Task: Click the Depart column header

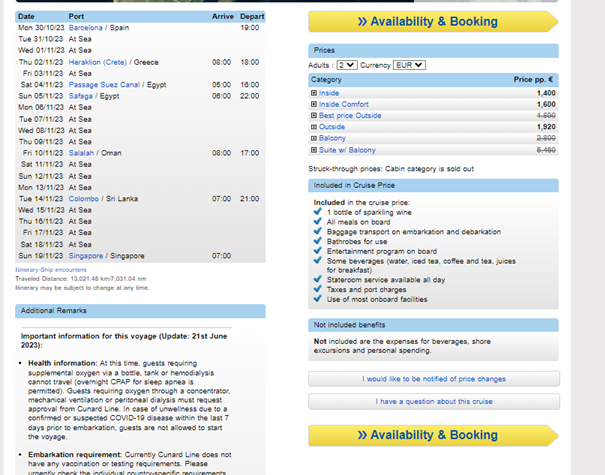Action: coord(252,17)
